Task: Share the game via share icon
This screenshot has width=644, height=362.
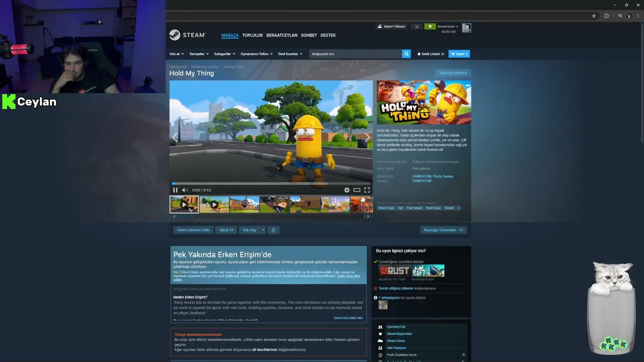Action: click(x=273, y=230)
